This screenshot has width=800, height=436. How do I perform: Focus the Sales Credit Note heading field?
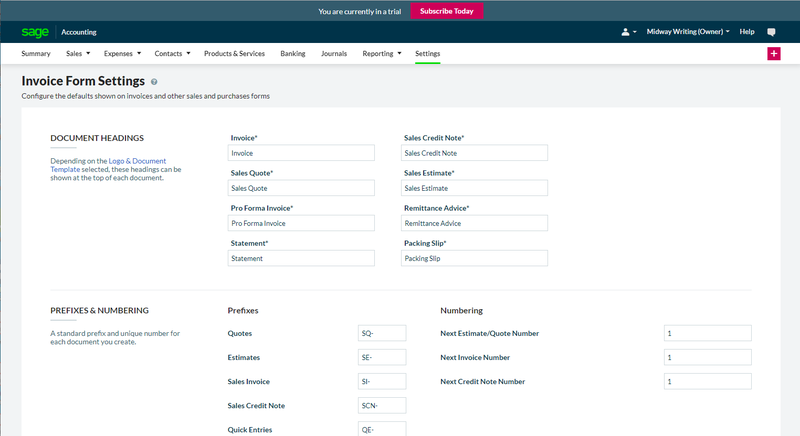click(474, 153)
